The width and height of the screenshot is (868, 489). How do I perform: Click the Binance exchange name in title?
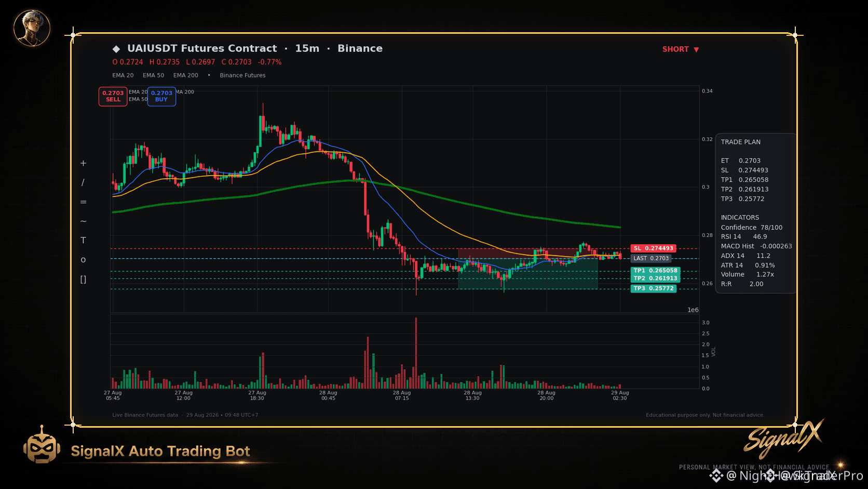point(360,48)
